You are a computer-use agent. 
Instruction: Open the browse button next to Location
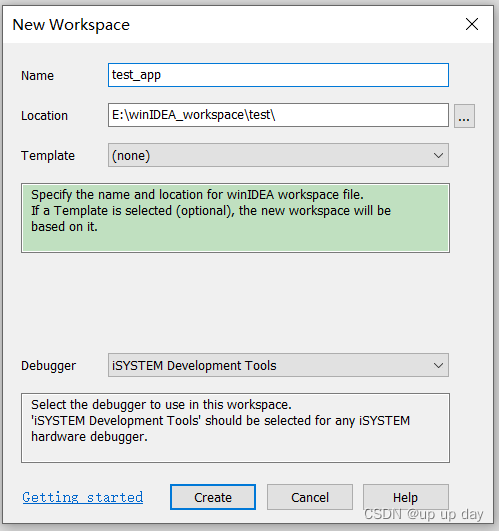tap(464, 116)
